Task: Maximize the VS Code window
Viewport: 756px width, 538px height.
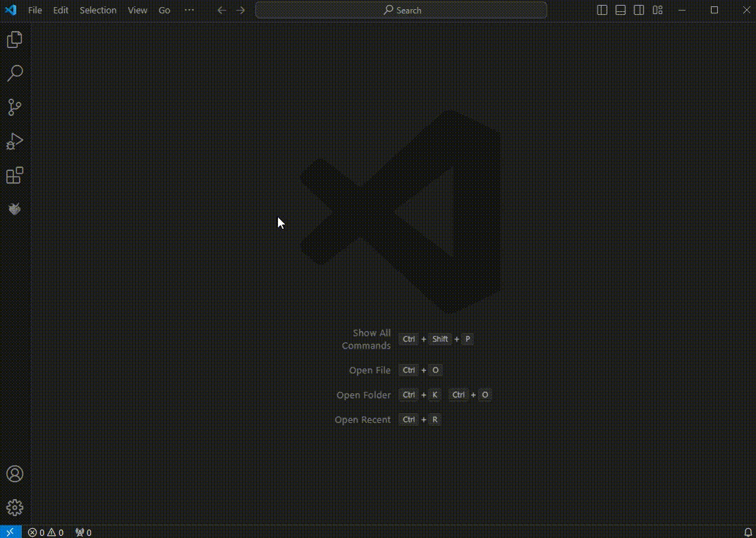Action: coord(714,10)
